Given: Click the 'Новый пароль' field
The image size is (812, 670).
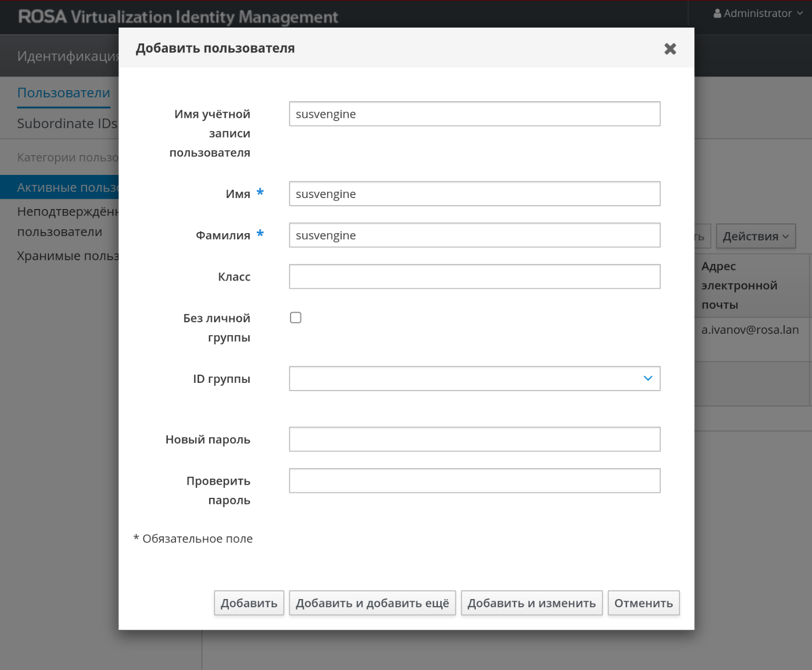Looking at the screenshot, I should (474, 439).
